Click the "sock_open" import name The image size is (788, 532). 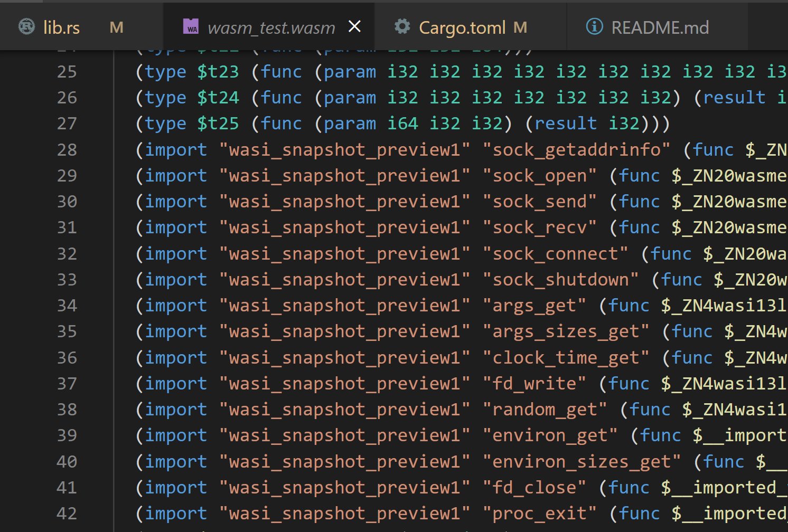540,176
